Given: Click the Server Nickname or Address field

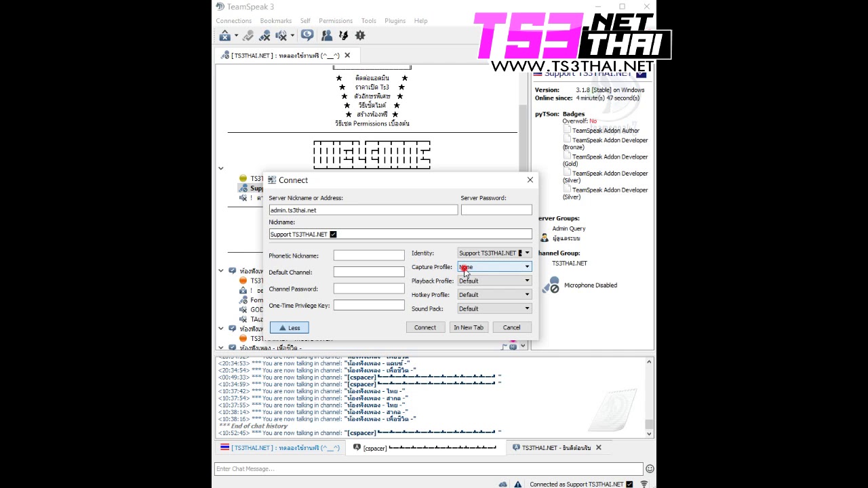Looking at the screenshot, I should click(363, 210).
